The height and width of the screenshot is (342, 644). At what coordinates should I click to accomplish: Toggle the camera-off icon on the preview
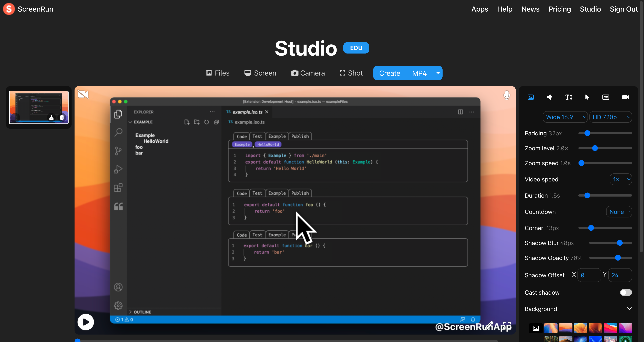83,94
